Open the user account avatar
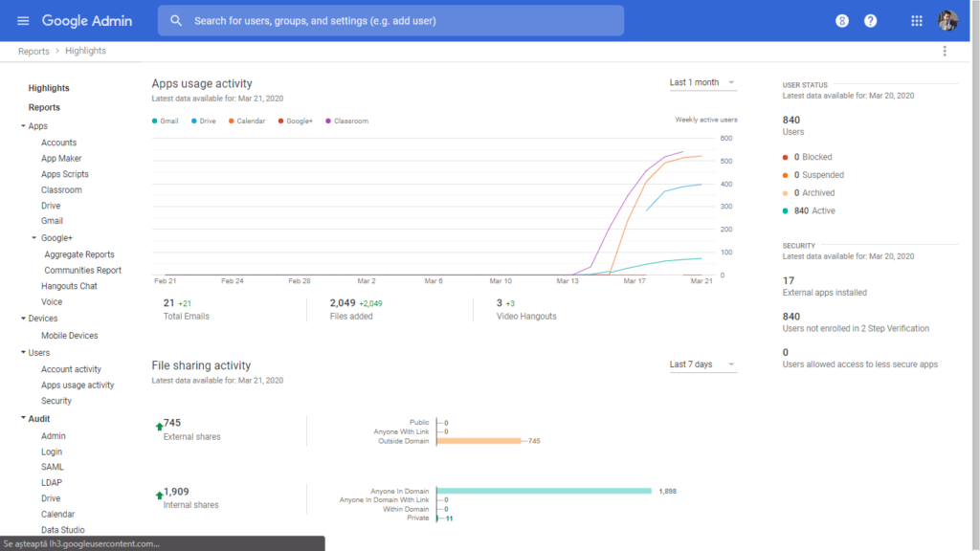 point(947,21)
